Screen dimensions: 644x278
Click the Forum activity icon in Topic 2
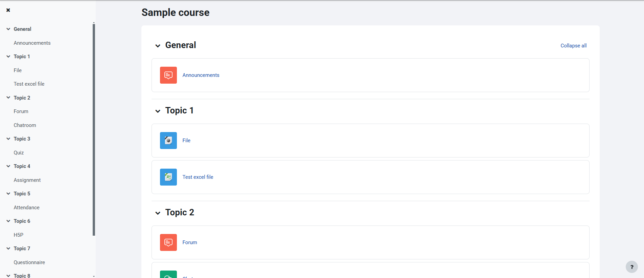point(168,242)
